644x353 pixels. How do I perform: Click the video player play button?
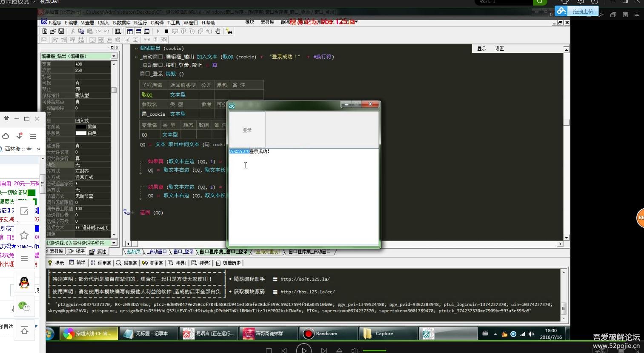click(304, 350)
